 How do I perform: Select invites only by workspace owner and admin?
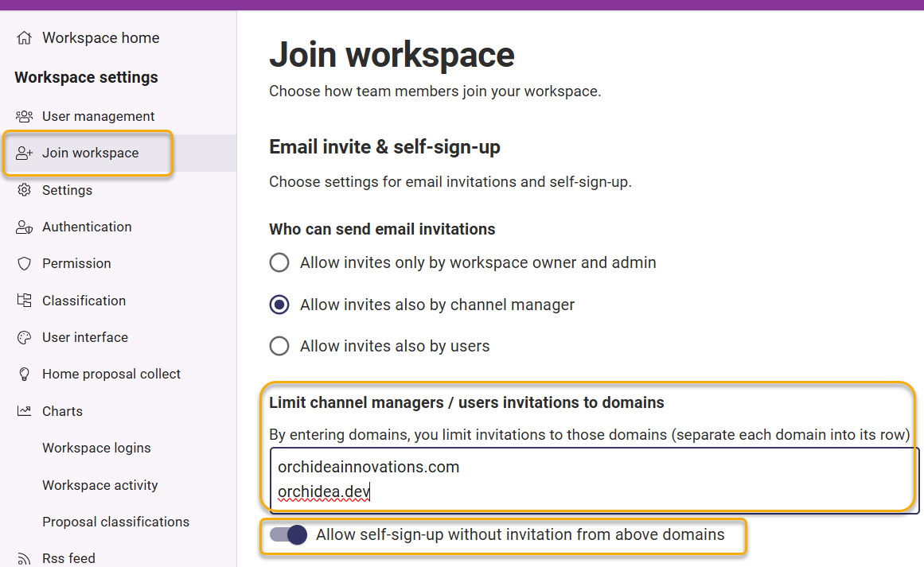(279, 262)
